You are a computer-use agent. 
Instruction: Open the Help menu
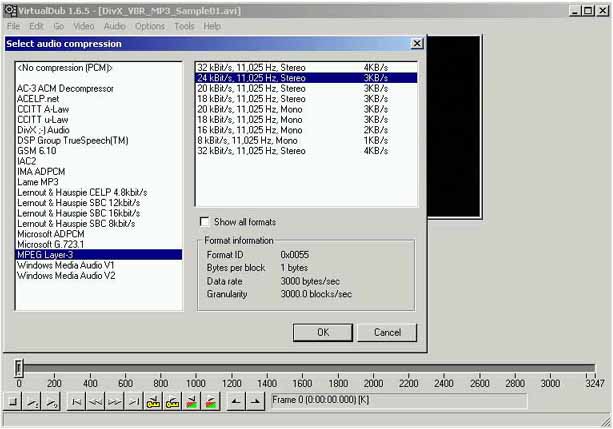[x=212, y=26]
